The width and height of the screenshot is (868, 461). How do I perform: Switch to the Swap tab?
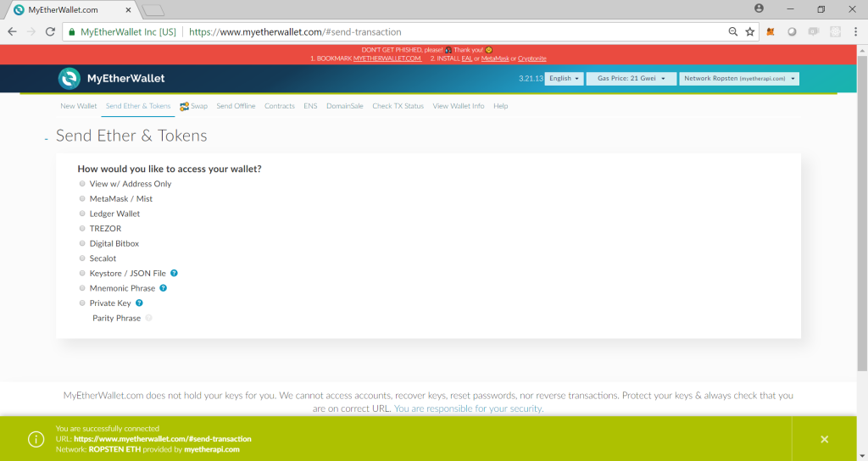point(194,106)
